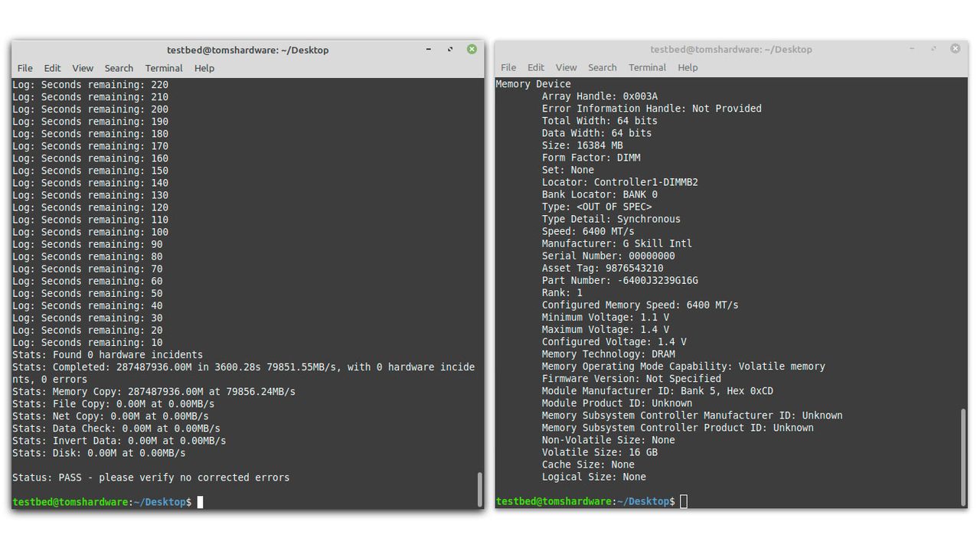Screen dimensions: 980x551
Task: Open Edit menu in right terminal
Action: click(536, 67)
